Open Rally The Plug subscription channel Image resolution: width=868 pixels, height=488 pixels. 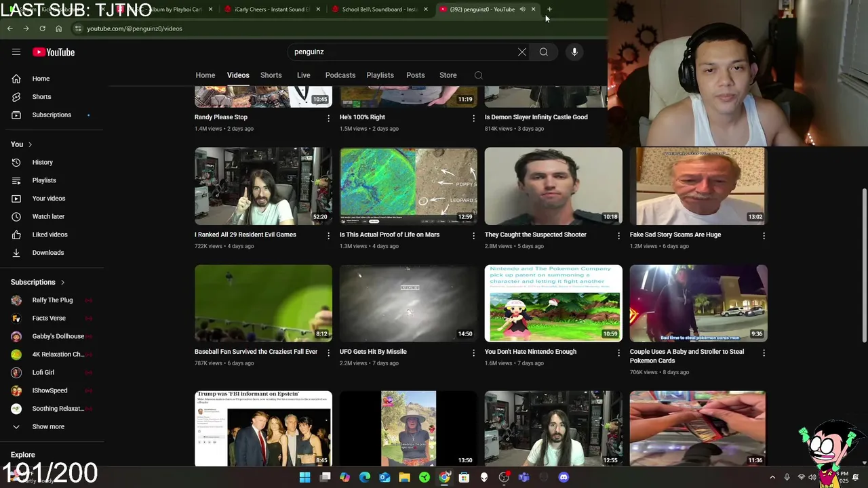tap(52, 300)
